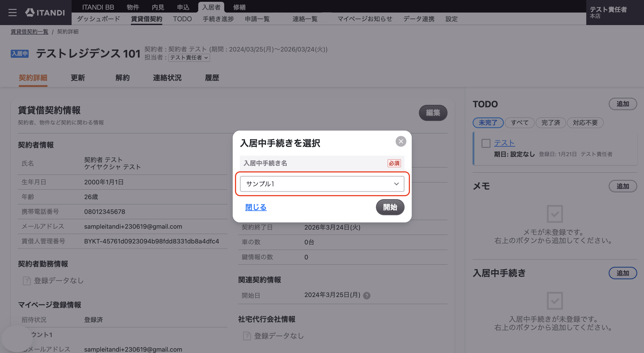Filter TODO by すべて

tap(520, 123)
